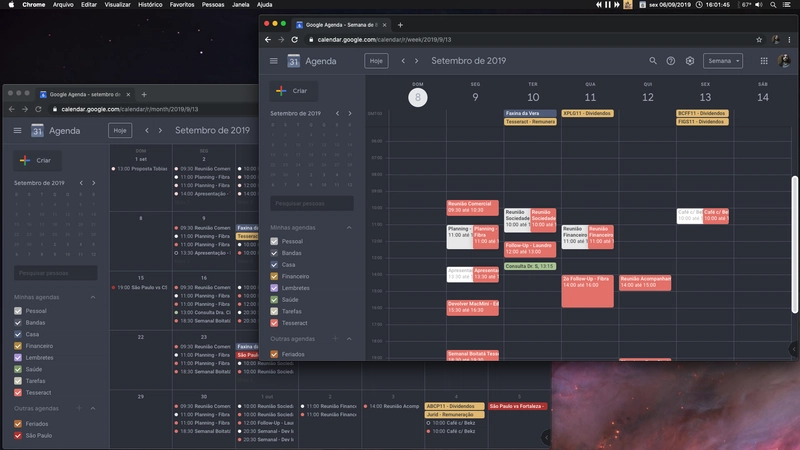The image size is (800, 450).
Task: Toggle Lembretes calendar in front sidebar
Action: click(274, 288)
